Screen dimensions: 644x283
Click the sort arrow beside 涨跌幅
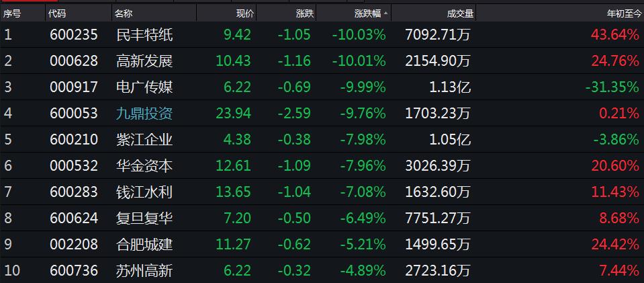(385, 13)
